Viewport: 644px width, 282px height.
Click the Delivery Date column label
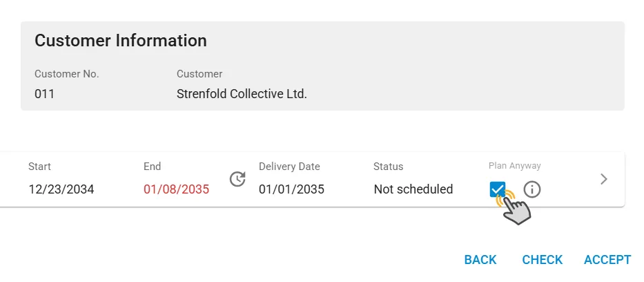[x=289, y=167]
